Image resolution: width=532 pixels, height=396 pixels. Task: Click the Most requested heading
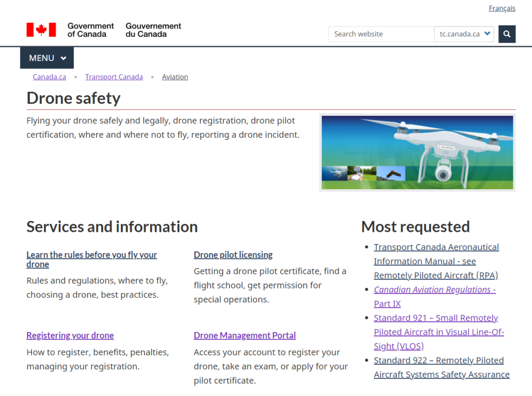pos(416,227)
